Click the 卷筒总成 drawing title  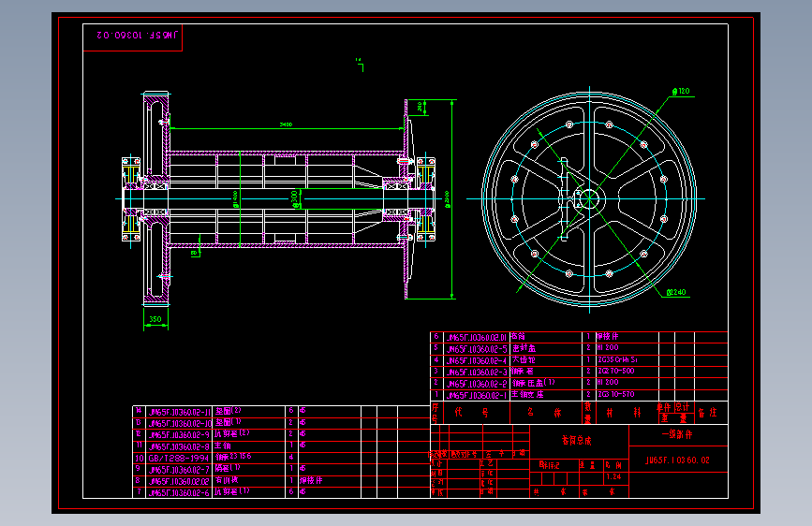[x=576, y=441]
